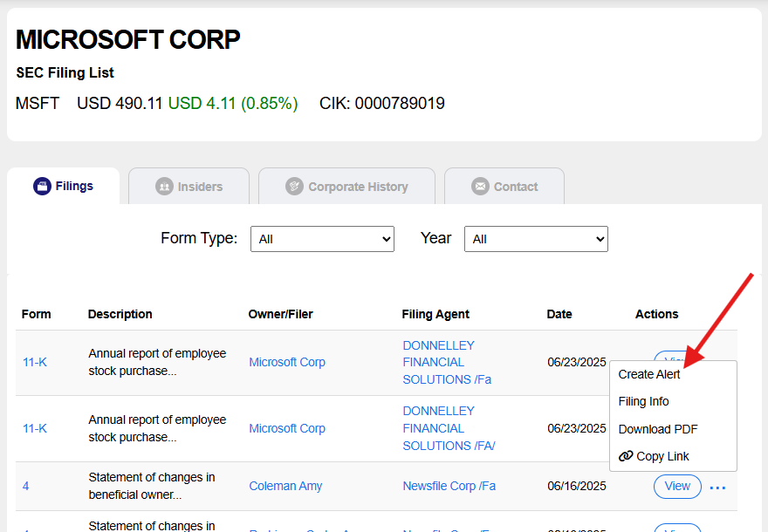Open the second 11-K form link
The height and width of the screenshot is (532, 768).
pyautogui.click(x=35, y=428)
